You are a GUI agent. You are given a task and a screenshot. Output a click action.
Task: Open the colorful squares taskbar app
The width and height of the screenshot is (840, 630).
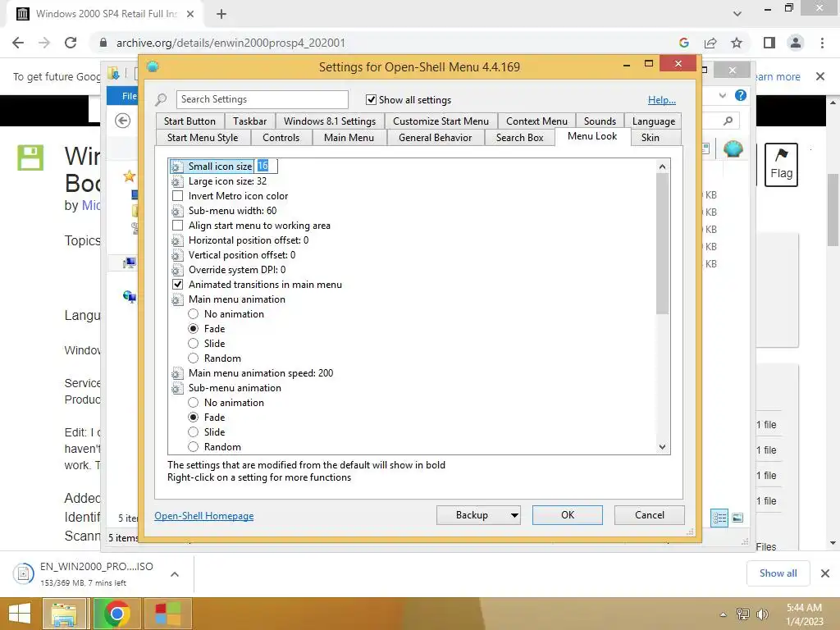[x=167, y=614]
